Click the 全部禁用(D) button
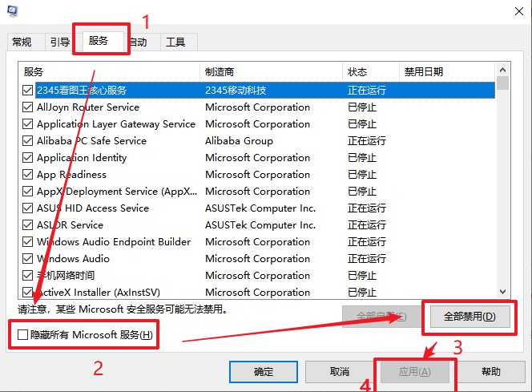This screenshot has height=392, width=532. click(x=470, y=317)
